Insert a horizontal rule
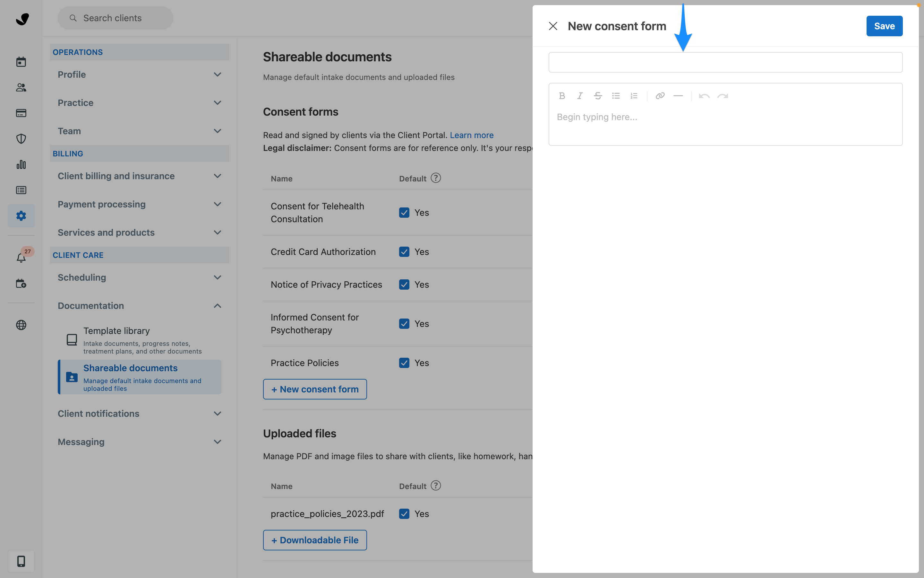This screenshot has height=578, width=924. (678, 96)
